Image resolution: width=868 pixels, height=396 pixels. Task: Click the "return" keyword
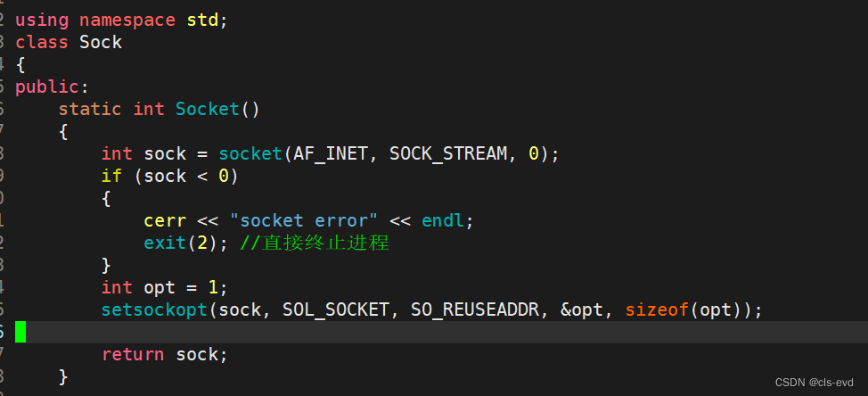(133, 354)
